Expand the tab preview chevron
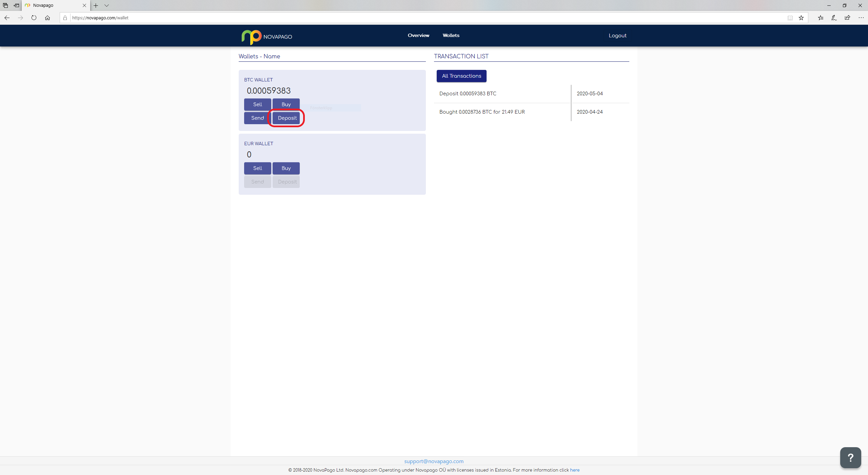 tap(106, 5)
